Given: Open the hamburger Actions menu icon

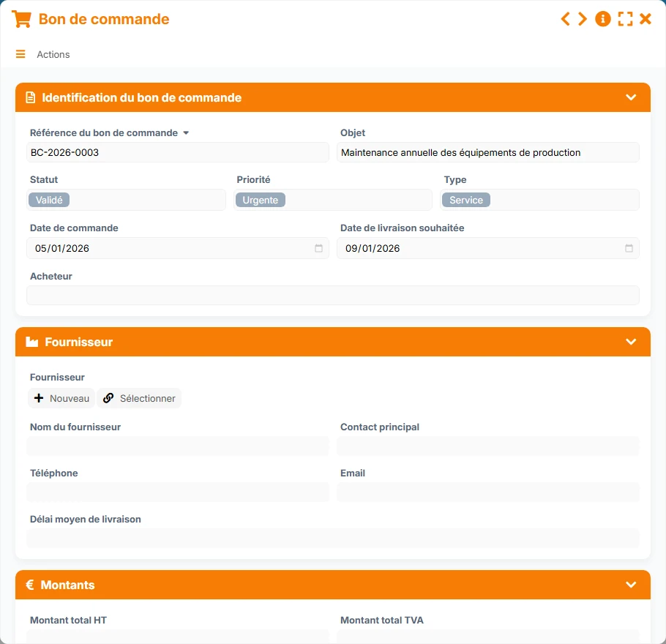Looking at the screenshot, I should [20, 54].
